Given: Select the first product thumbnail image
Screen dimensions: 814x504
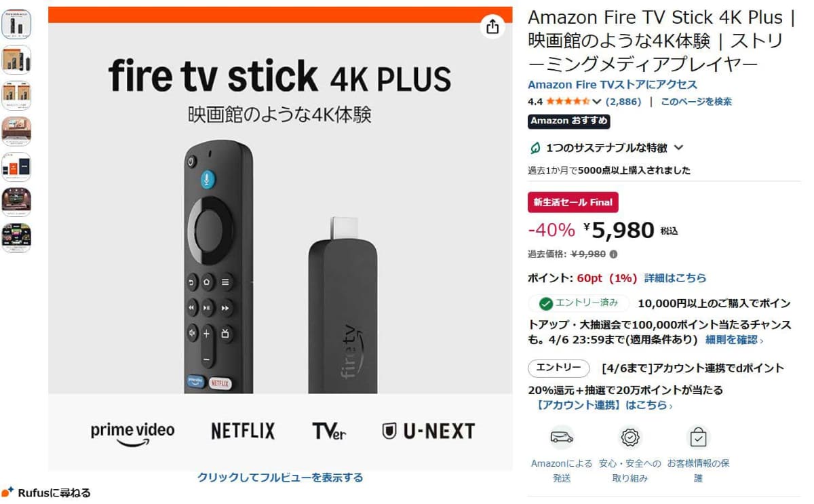Looking at the screenshot, I should click(16, 24).
